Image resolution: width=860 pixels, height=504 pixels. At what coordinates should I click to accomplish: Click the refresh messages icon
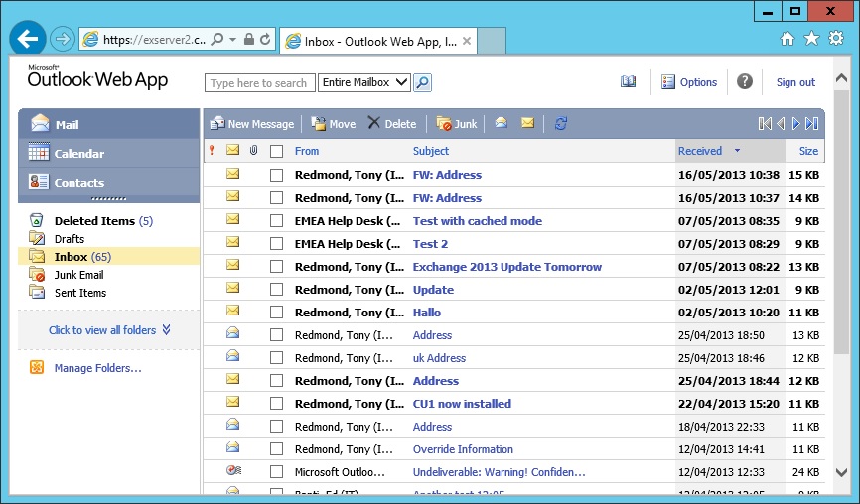561,124
